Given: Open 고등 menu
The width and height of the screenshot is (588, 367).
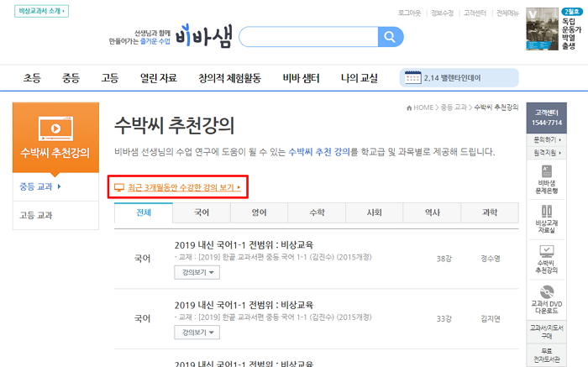Looking at the screenshot, I should pyautogui.click(x=110, y=78).
